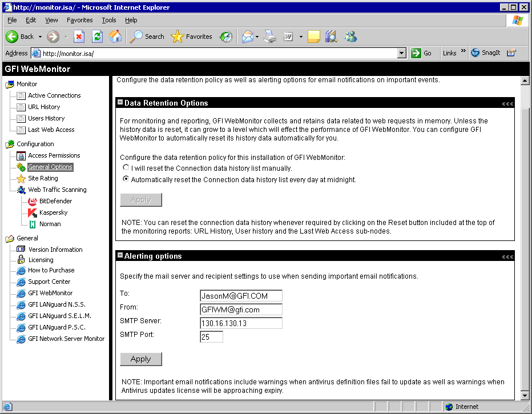Open the View menu

pyautogui.click(x=51, y=20)
